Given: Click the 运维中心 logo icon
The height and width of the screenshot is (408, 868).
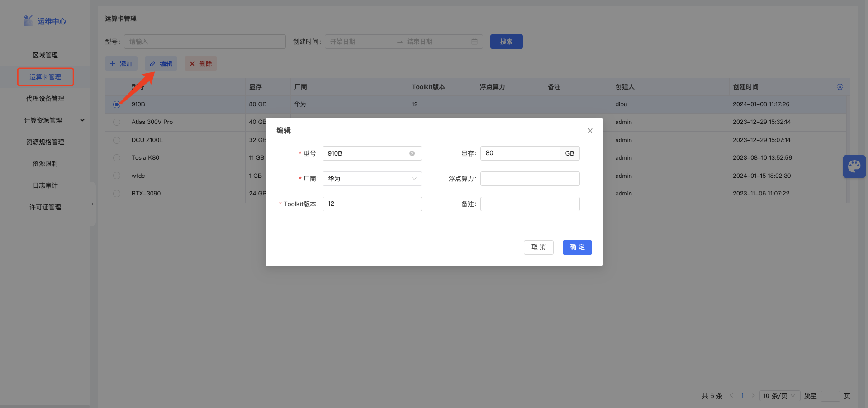Looking at the screenshot, I should [28, 20].
